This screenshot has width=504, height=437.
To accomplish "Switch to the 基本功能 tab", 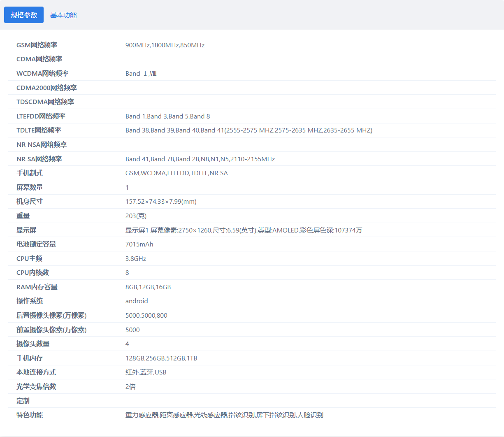I will [63, 15].
